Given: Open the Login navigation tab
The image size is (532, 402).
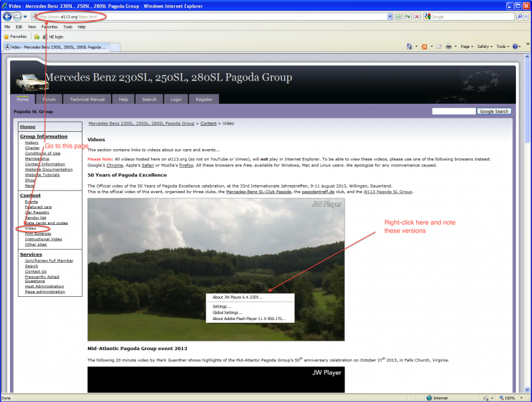Looking at the screenshot, I should [176, 99].
